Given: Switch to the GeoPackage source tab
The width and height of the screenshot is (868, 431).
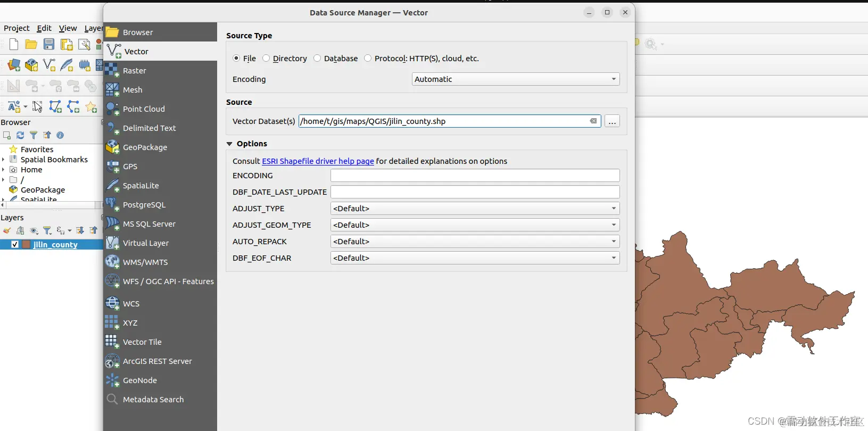Looking at the screenshot, I should coord(160,147).
